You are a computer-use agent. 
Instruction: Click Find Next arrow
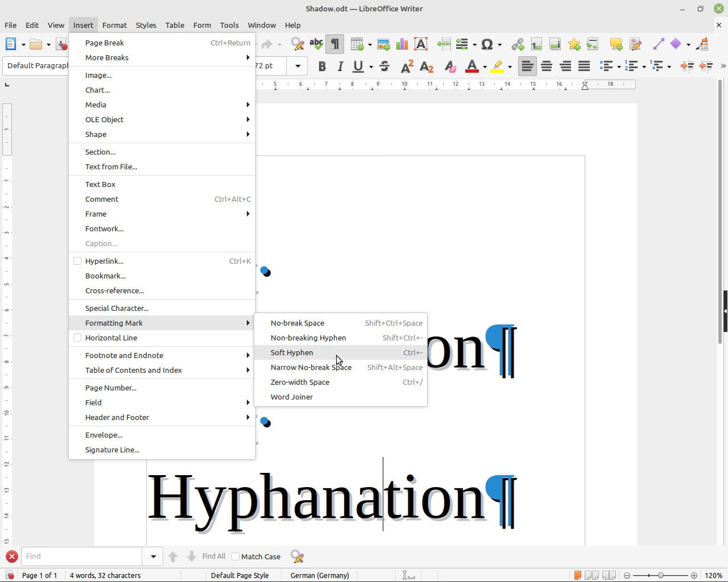point(192,556)
